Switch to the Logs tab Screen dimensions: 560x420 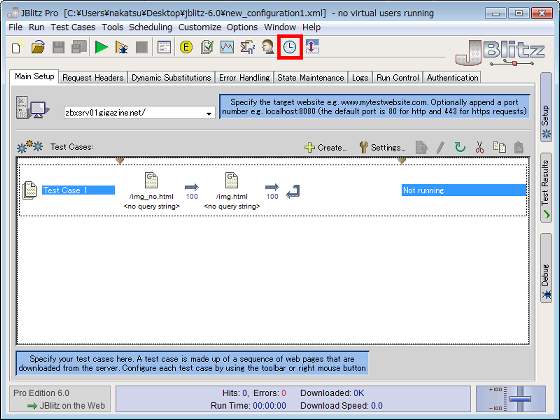point(360,78)
